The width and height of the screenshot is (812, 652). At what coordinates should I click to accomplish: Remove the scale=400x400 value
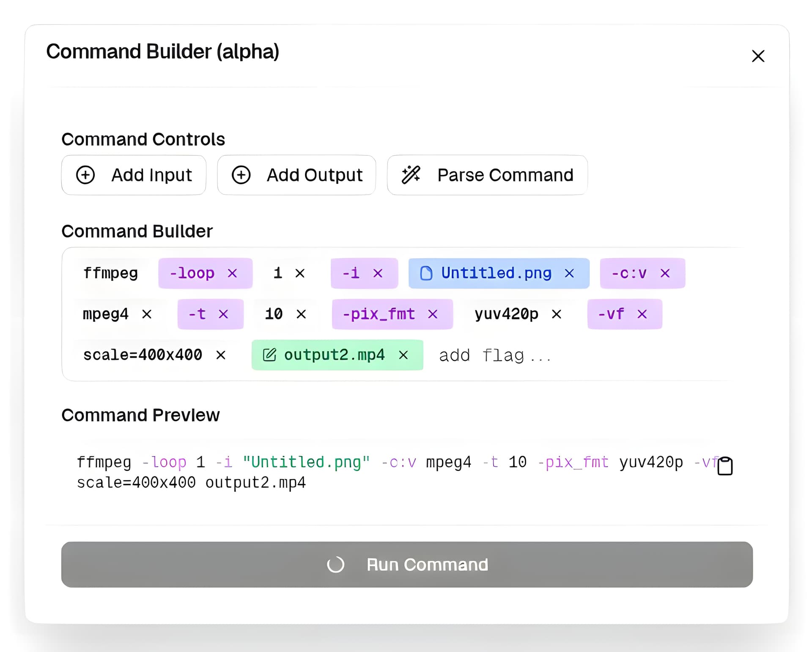[220, 355]
